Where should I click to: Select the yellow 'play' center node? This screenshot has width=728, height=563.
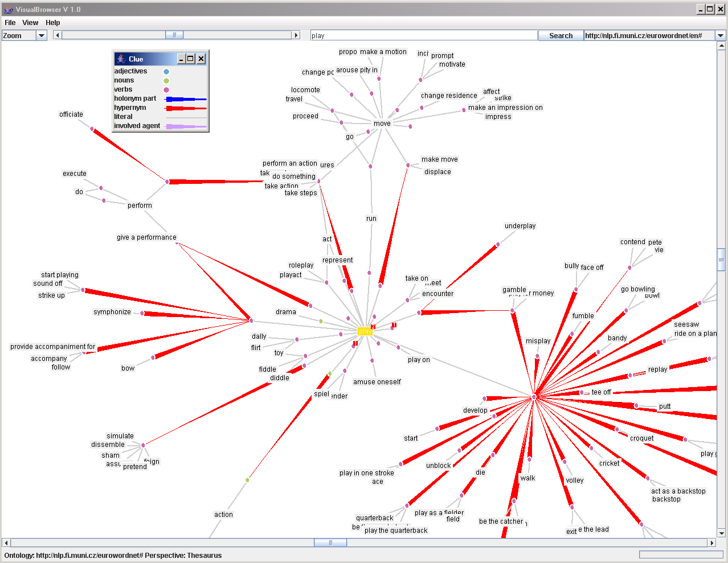365,331
